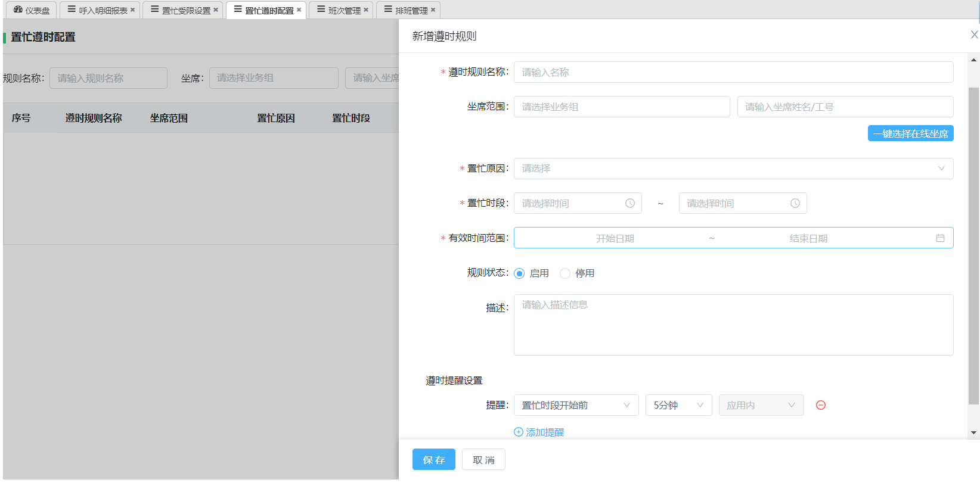Open the 置忙原因 dropdown

733,169
